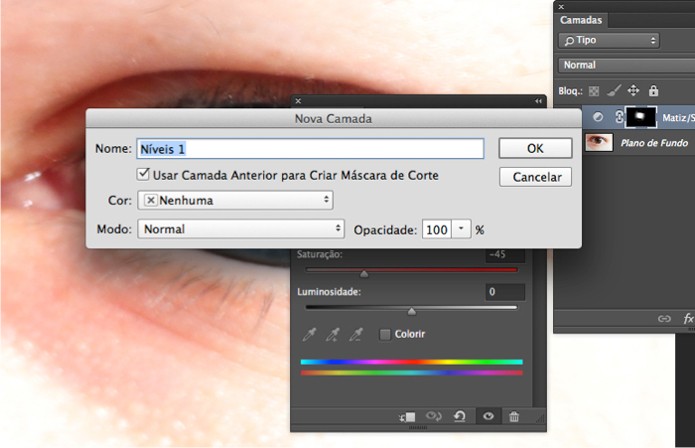This screenshot has width=695, height=448.
Task: Click the clip to layer icon
Action: [407, 416]
